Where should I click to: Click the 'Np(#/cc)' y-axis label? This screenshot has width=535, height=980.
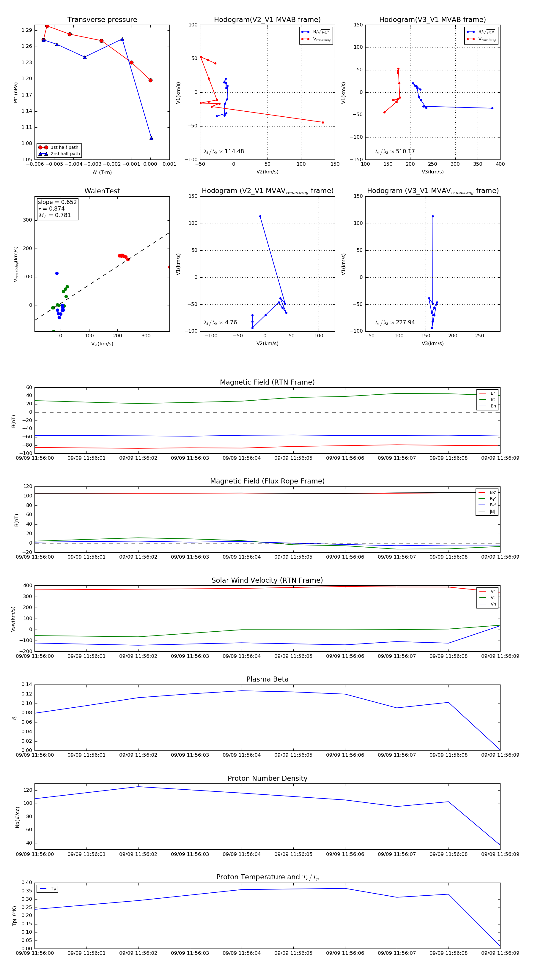[x=17, y=817]
